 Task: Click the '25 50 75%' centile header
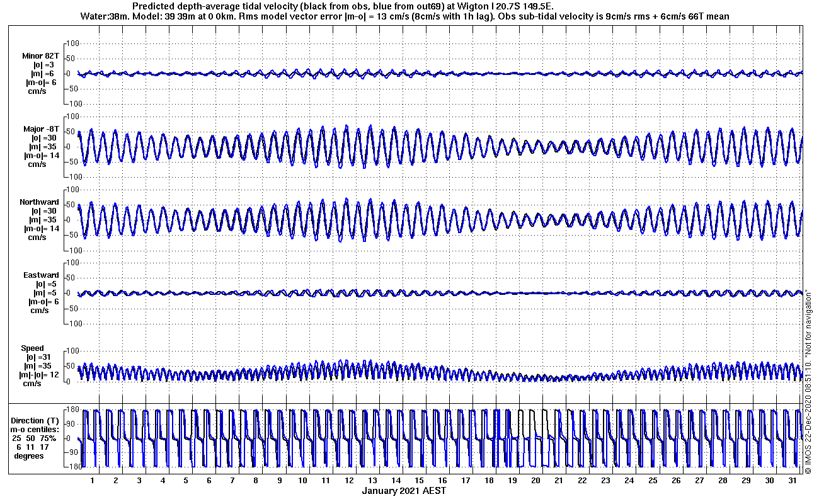tap(35, 438)
